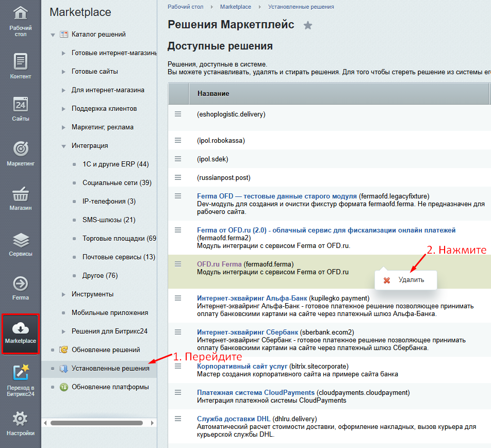
Task: Open the Маркетинг sidebar section
Action: 20,154
